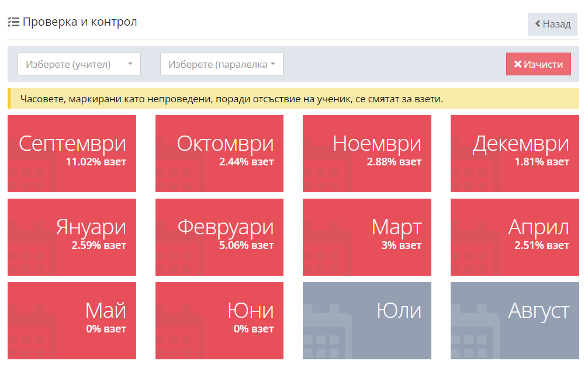Click the X icon in Изчисти button
This screenshot has width=588, height=378.
tap(517, 64)
